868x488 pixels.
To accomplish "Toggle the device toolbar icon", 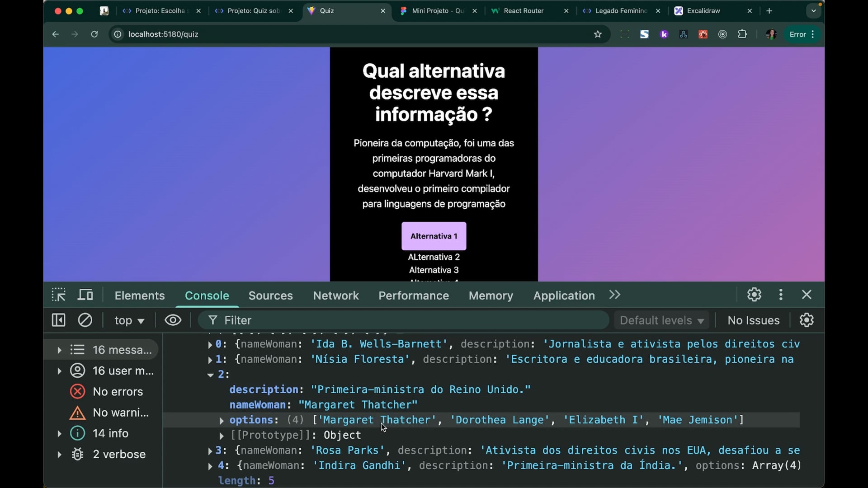I will [x=85, y=295].
